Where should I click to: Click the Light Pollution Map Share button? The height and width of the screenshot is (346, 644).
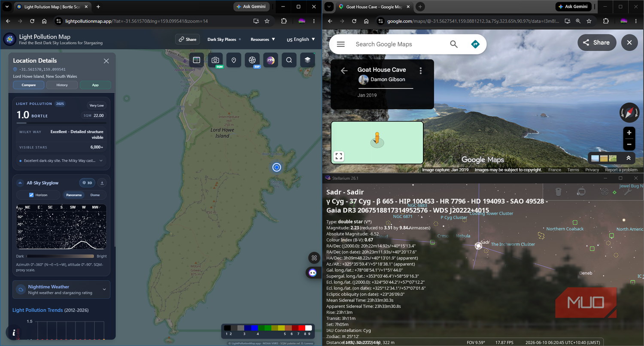point(188,39)
